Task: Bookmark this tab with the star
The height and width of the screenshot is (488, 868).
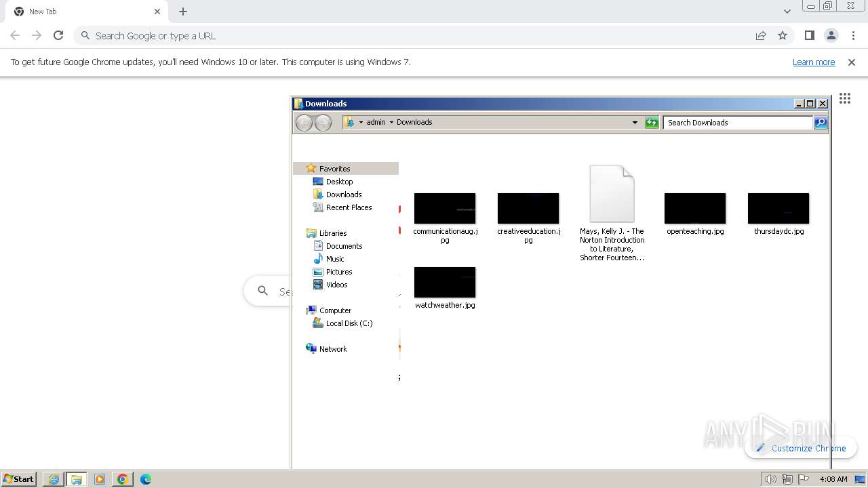Action: click(x=783, y=35)
